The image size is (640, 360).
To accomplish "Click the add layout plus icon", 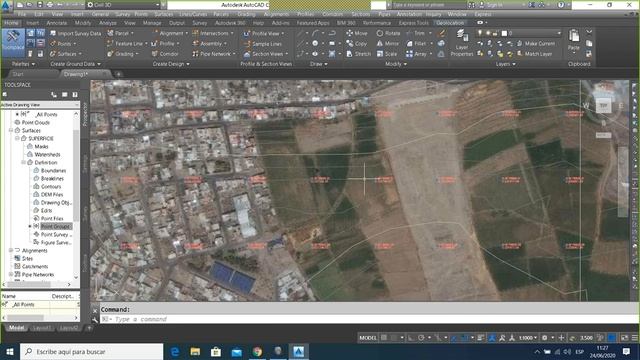I will (x=89, y=328).
